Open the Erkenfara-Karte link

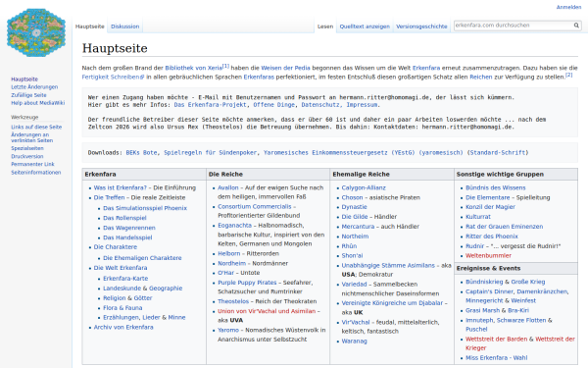coord(125,279)
